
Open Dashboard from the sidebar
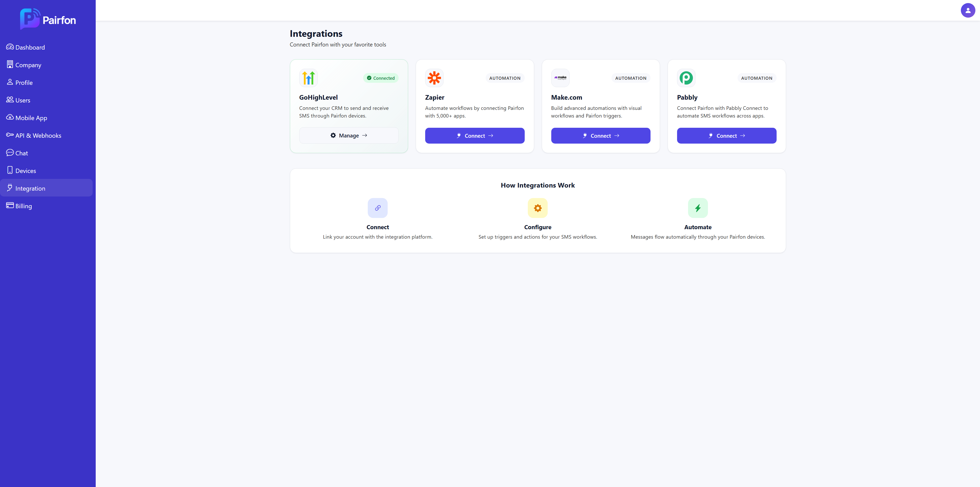[30, 47]
